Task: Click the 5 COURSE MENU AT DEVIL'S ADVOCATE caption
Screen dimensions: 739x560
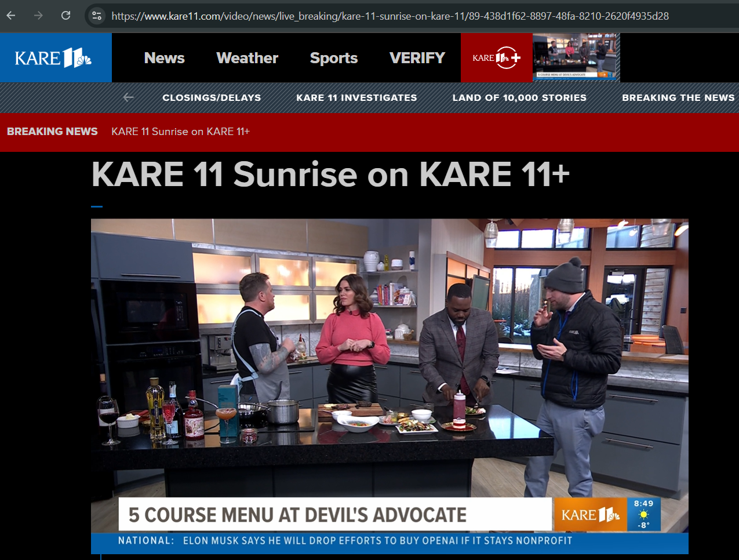Action: [x=335, y=514]
